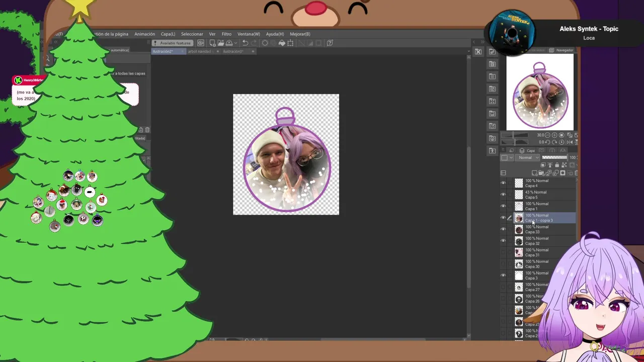Click the Undo arrow icon
644x362 pixels.
tap(245, 43)
